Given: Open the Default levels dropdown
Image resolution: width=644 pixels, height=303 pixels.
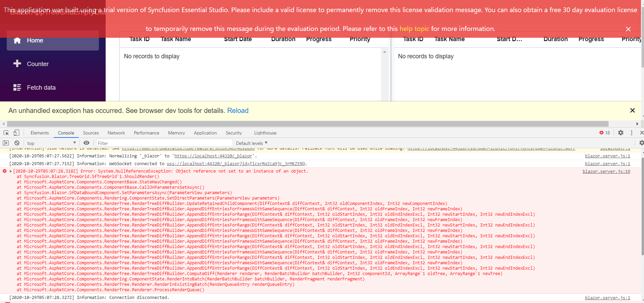Looking at the screenshot, I should (251, 143).
